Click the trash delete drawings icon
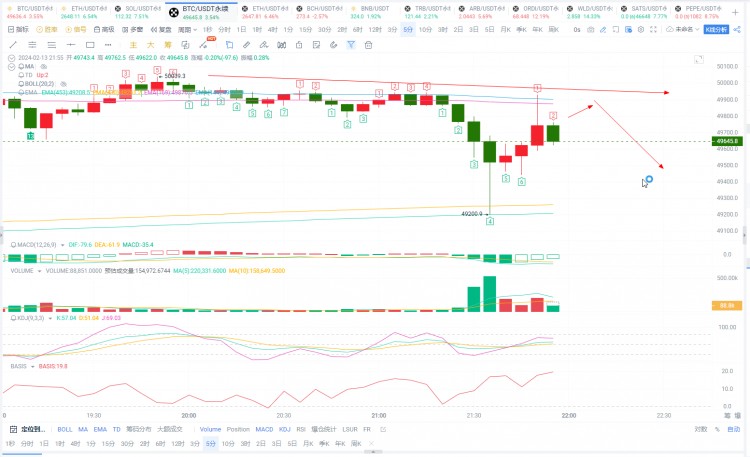The image size is (750, 457). 368,45
